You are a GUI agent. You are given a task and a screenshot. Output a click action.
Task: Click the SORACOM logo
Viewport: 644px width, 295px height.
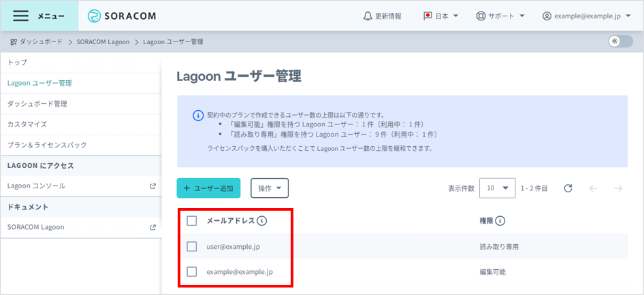coord(122,16)
